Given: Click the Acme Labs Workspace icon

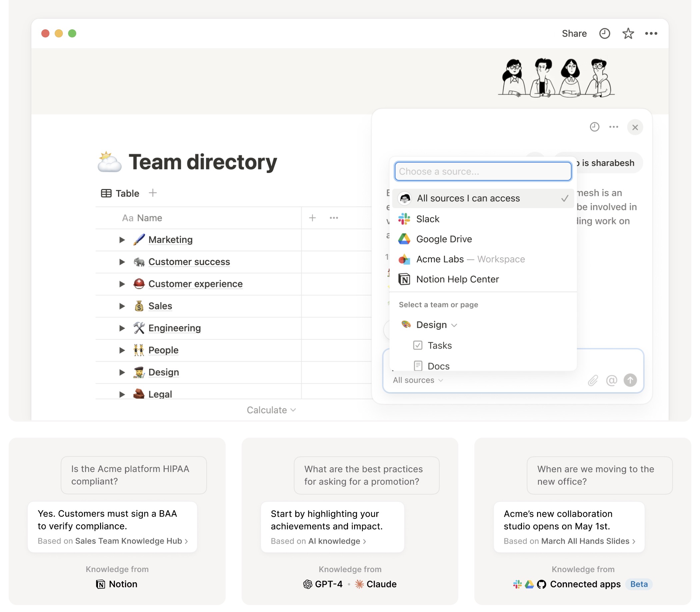Looking at the screenshot, I should 405,258.
